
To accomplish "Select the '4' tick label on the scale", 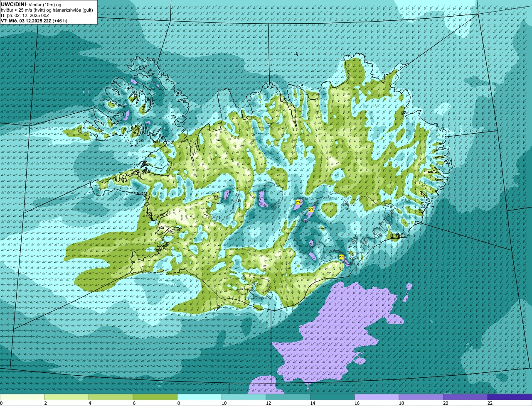I will (x=90, y=403).
